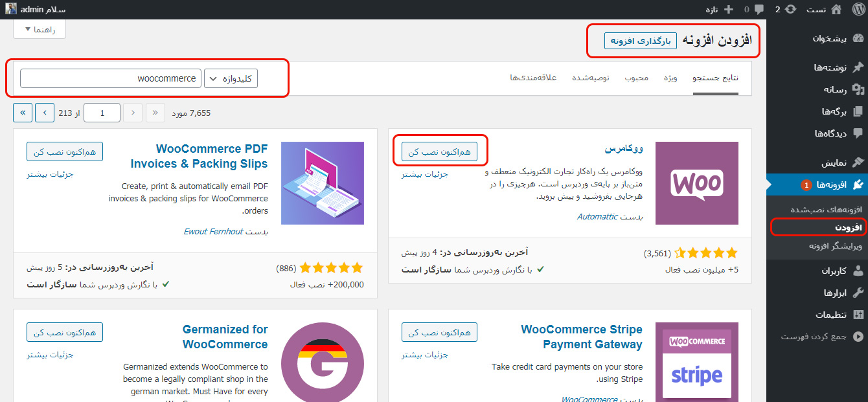Image resolution: width=868 pixels, height=402 pixels.
Task: Click the PDF Invoices plugin thumbnail
Action: [x=323, y=183]
